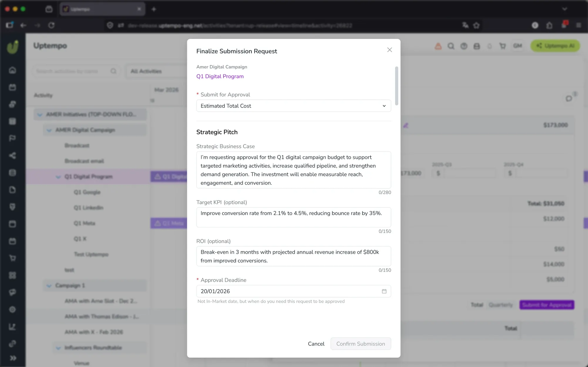This screenshot has width=588, height=367.
Task: Reload the browser page
Action: coord(51,26)
